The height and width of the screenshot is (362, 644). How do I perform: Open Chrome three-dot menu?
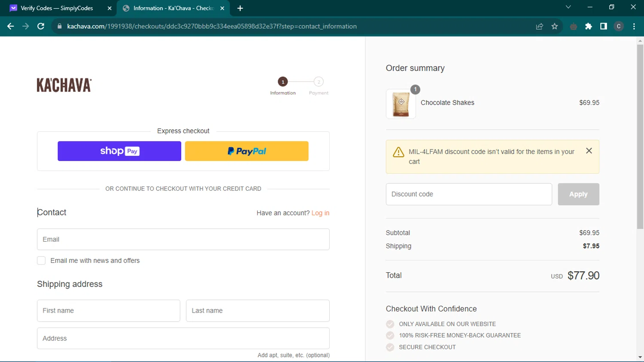[x=634, y=26]
